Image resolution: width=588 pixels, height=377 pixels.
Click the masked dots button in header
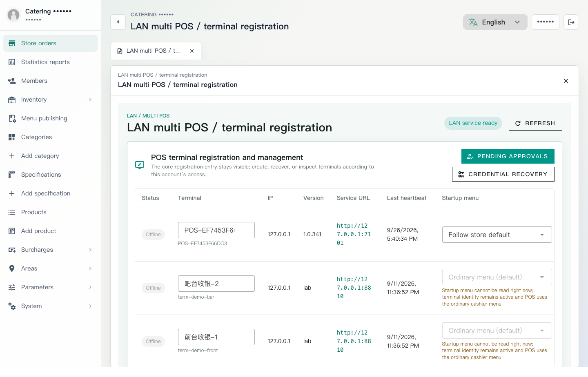[x=546, y=22]
